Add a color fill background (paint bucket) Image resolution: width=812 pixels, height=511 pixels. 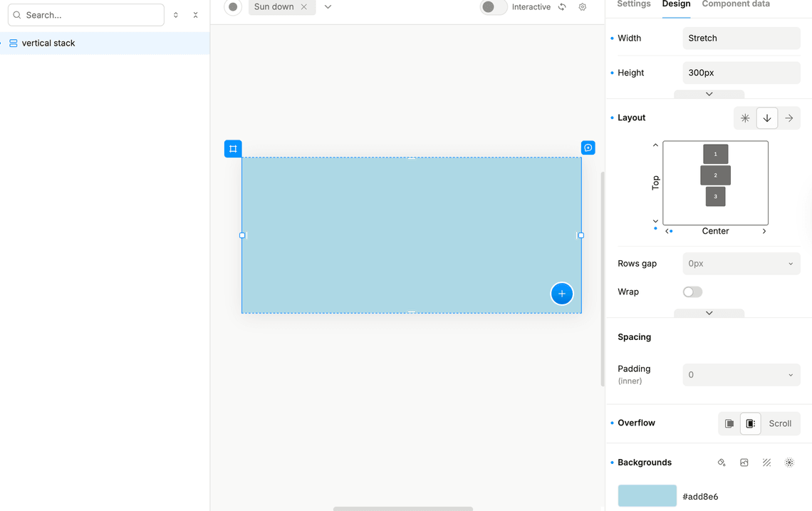[x=721, y=463]
